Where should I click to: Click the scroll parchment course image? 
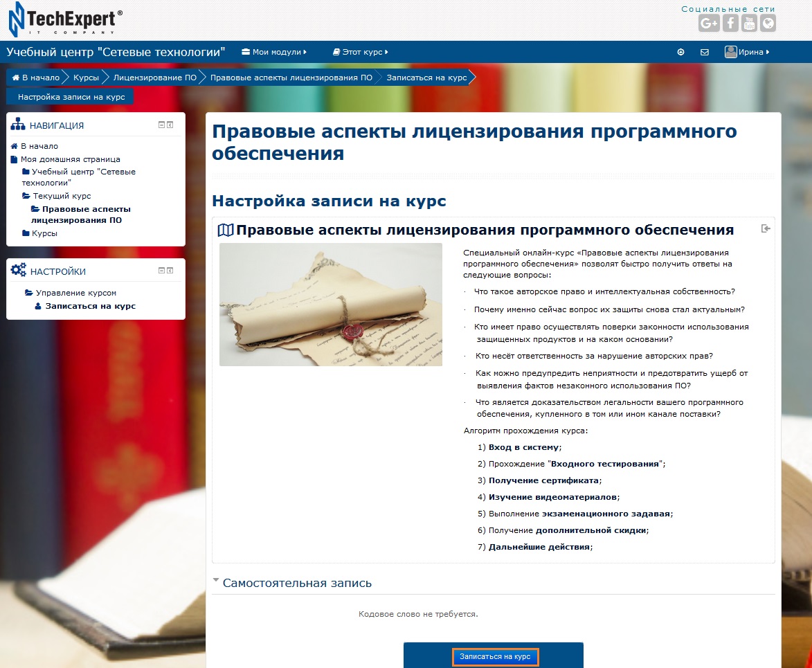pyautogui.click(x=331, y=305)
